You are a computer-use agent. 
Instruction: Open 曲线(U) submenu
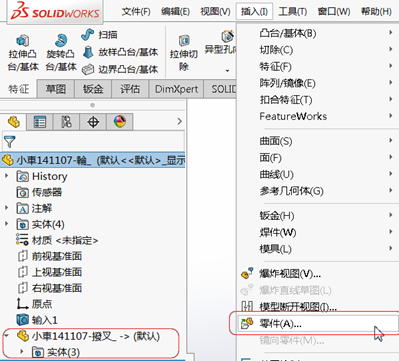coord(318,174)
